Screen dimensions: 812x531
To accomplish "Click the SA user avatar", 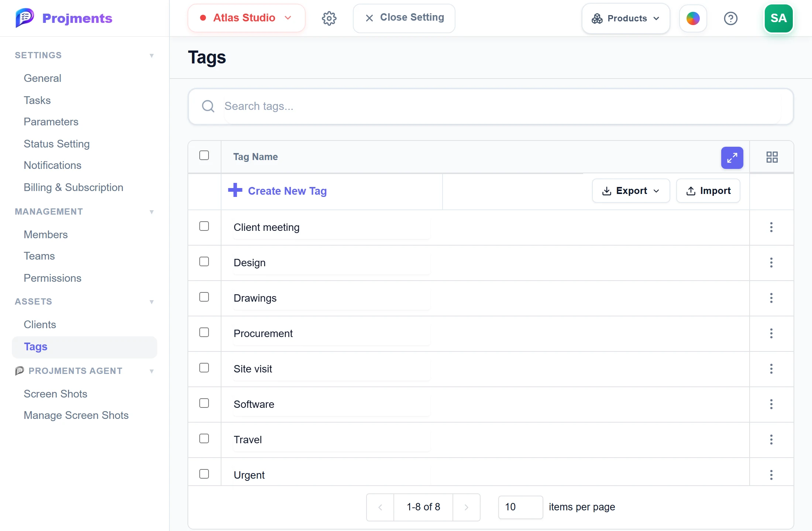I will point(778,18).
